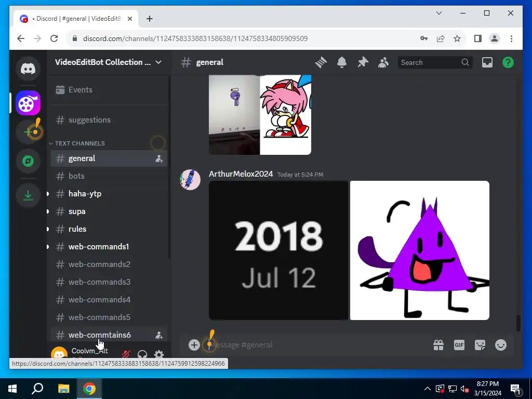The width and height of the screenshot is (532, 399).
Task: Open the bots channel
Action: [x=109, y=176]
